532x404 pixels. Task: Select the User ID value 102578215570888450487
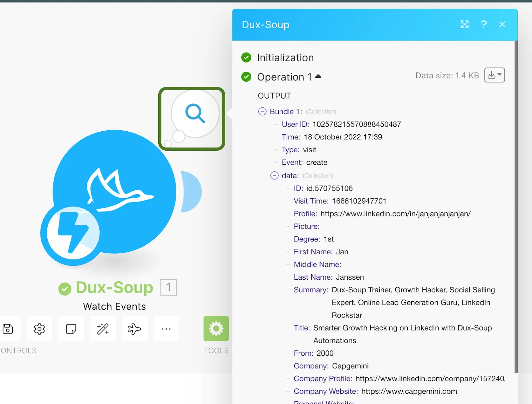(x=357, y=124)
